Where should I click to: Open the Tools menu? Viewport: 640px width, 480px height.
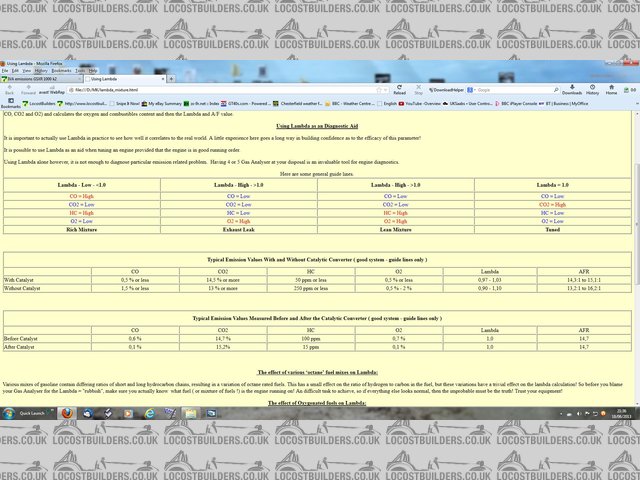[x=78, y=71]
